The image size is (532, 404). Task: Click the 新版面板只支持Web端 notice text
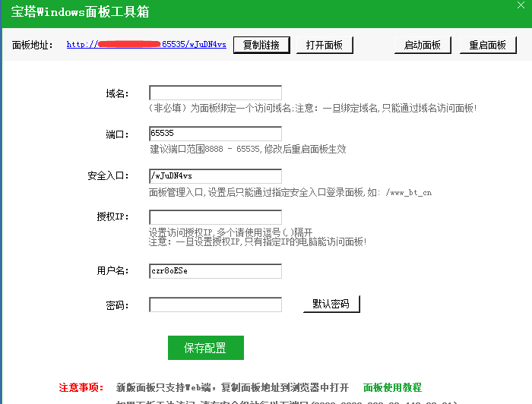coord(233,387)
